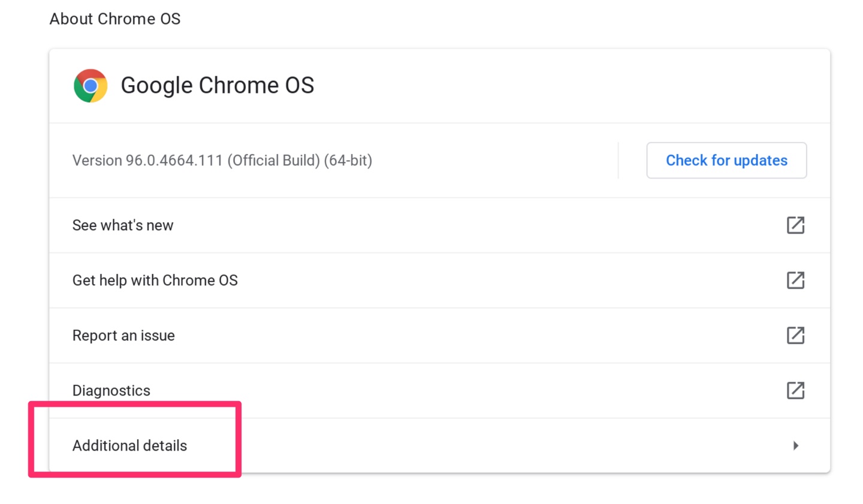Click Report an issue external link icon

pos(795,335)
